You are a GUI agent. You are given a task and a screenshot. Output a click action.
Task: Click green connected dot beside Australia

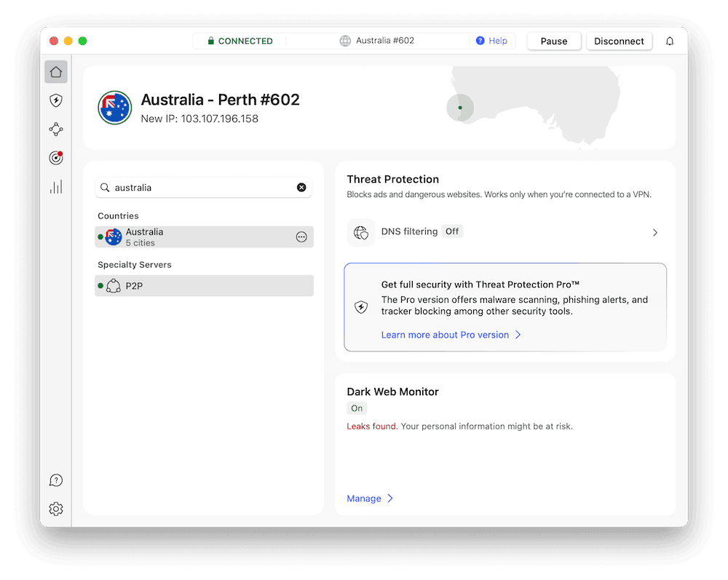(100, 237)
